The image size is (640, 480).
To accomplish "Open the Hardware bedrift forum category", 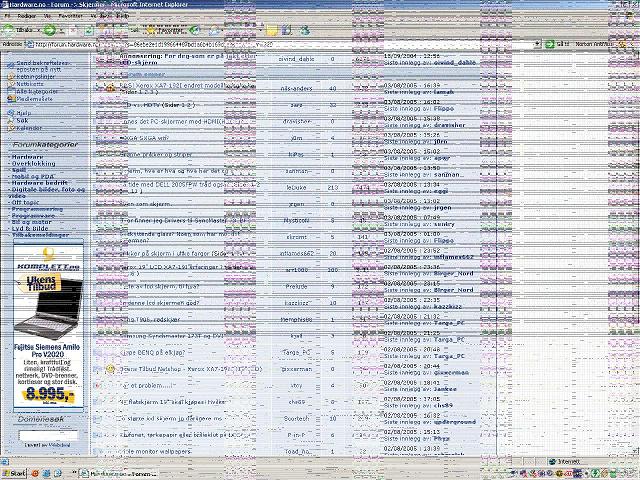I will click(39, 183).
